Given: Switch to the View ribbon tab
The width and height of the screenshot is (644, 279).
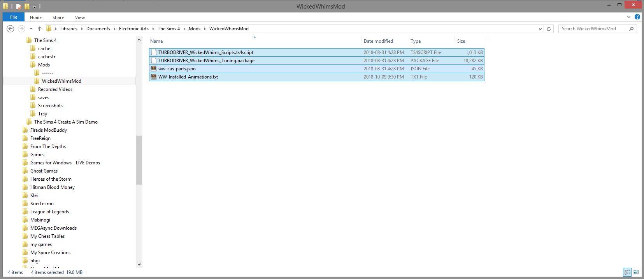Looking at the screenshot, I should click(x=80, y=17).
